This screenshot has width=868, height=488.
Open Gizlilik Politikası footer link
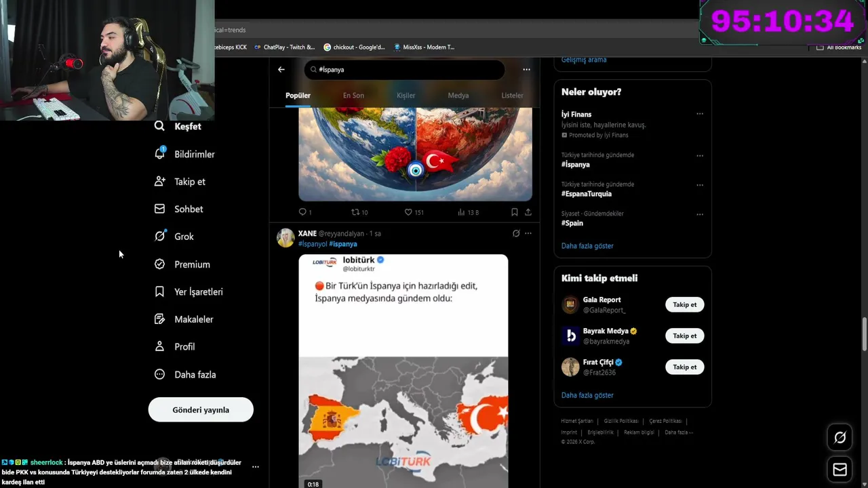click(x=620, y=421)
